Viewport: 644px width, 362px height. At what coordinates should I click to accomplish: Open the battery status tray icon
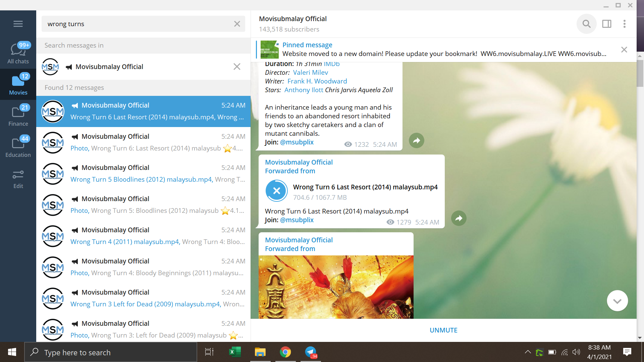tap(552, 352)
